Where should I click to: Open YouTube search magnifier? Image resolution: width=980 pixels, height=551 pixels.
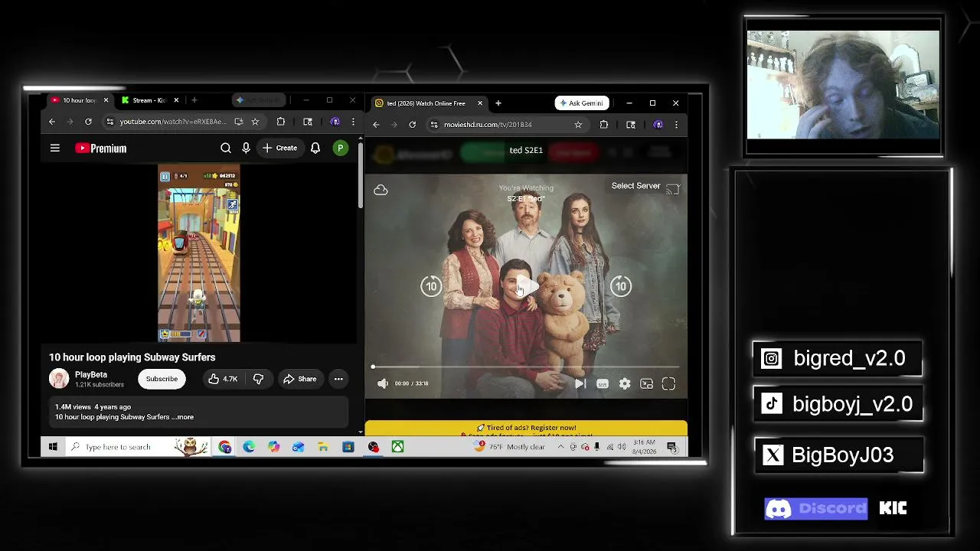coord(226,148)
